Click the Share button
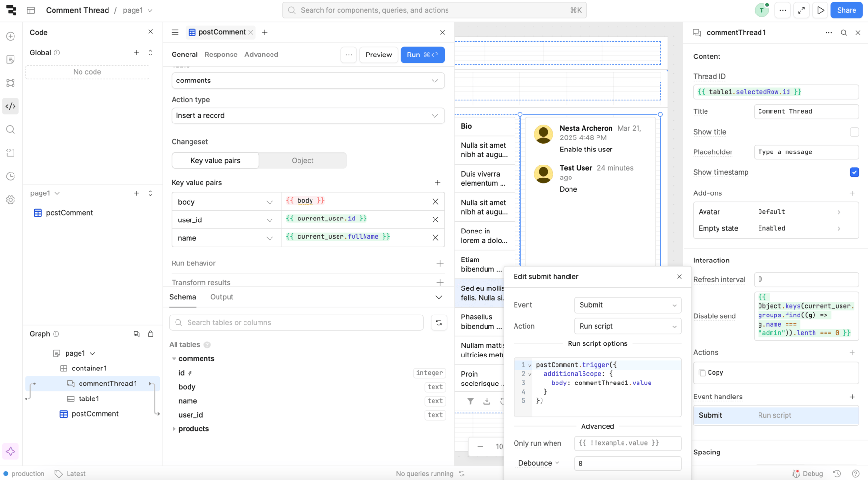The height and width of the screenshot is (480, 868). [846, 10]
